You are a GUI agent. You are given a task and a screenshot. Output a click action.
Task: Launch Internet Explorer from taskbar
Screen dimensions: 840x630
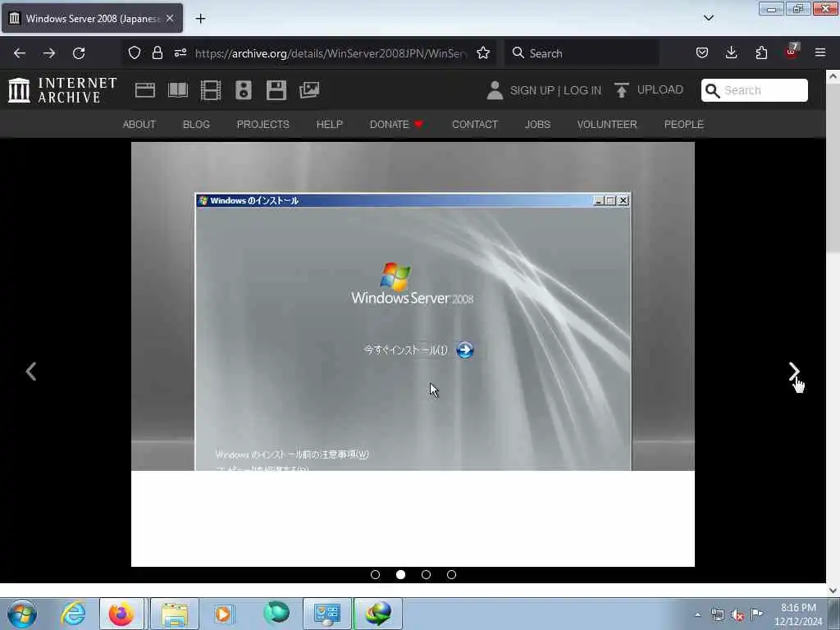73,614
